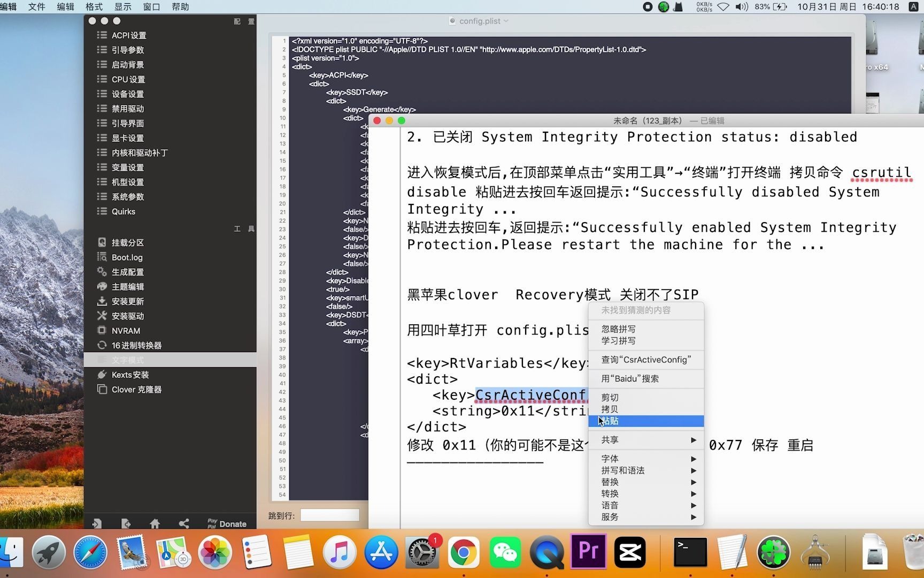Screen dimensions: 924x578
Task: Open the 格式 menu in the menu bar
Action: point(93,6)
